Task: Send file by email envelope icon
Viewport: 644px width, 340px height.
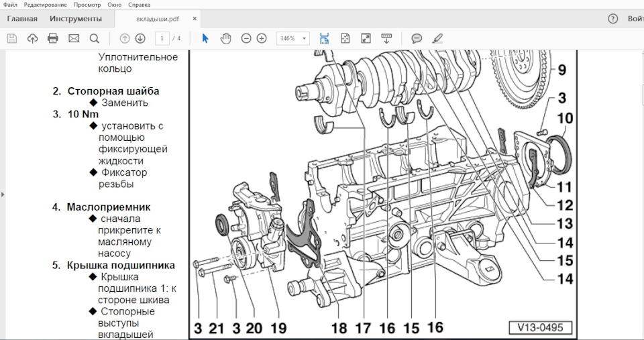Action: click(74, 39)
